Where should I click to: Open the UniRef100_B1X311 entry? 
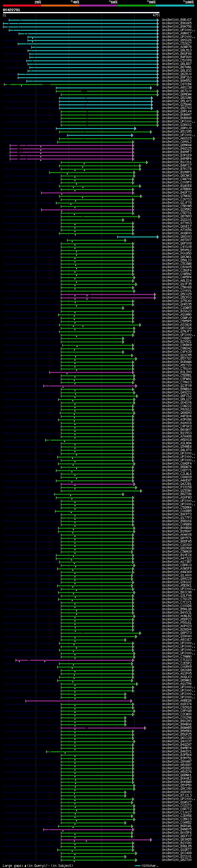(x=177, y=162)
